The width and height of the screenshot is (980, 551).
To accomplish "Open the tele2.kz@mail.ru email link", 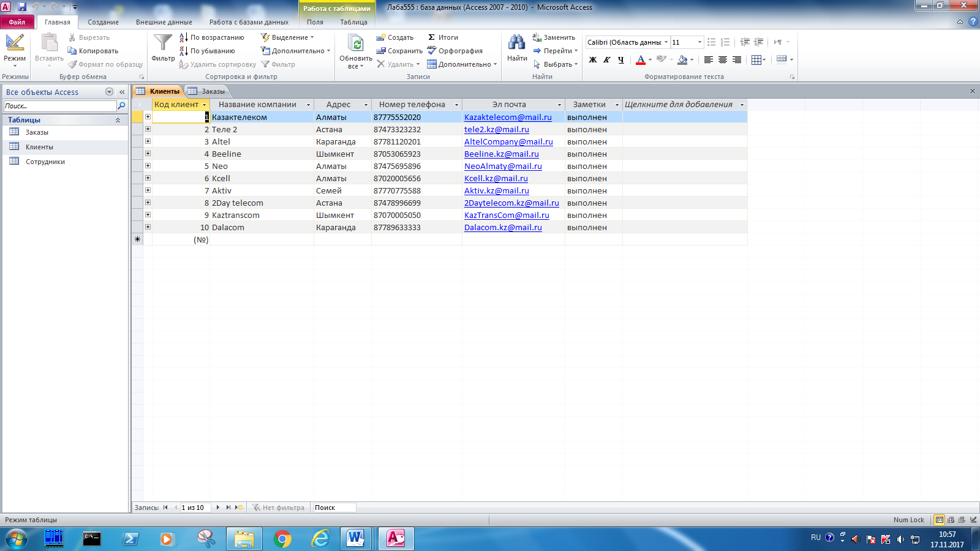I will pos(497,129).
